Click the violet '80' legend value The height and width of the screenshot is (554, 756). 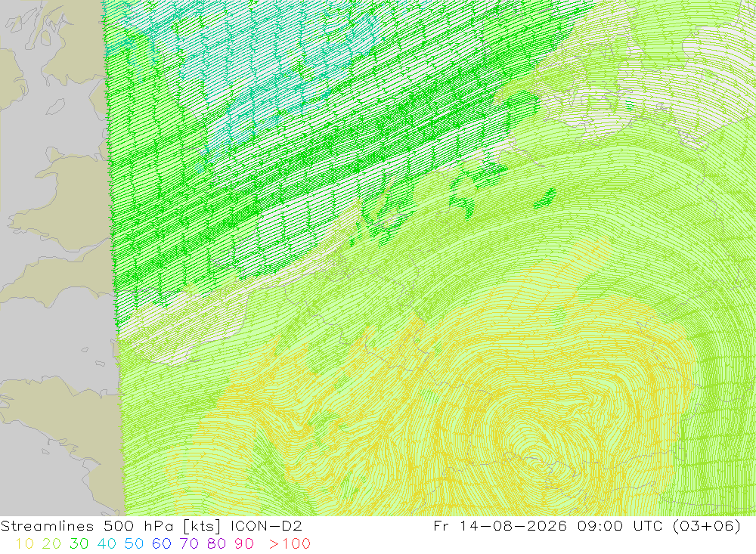click(x=216, y=544)
